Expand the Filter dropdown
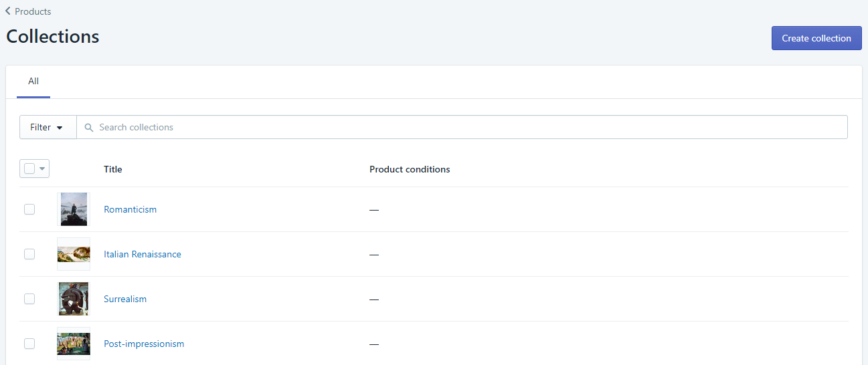 pyautogui.click(x=48, y=127)
